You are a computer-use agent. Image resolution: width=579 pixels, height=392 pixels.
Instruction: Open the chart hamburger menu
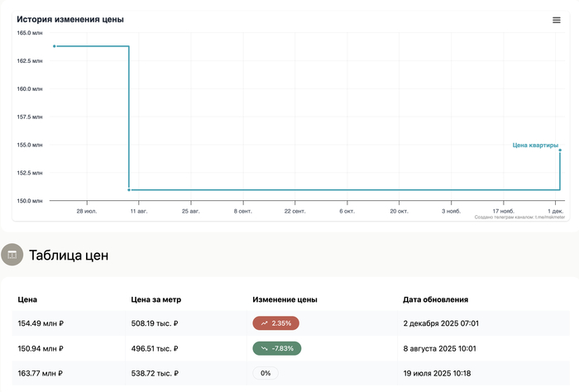coord(557,20)
